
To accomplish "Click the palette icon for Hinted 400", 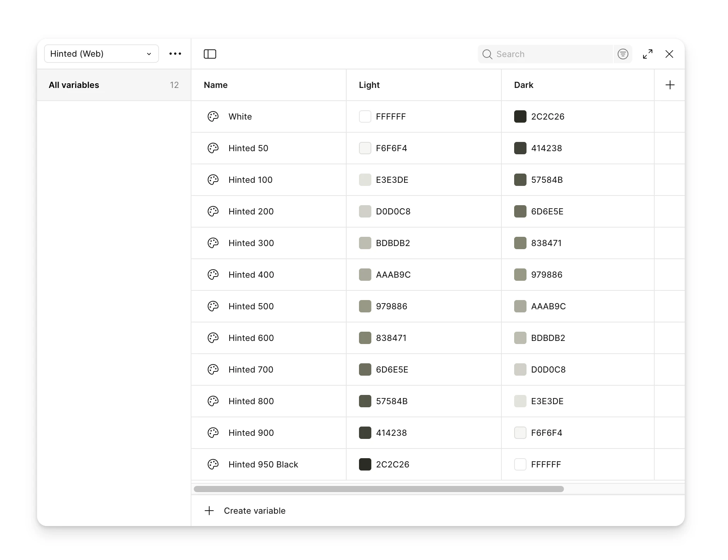I will pyautogui.click(x=213, y=275).
